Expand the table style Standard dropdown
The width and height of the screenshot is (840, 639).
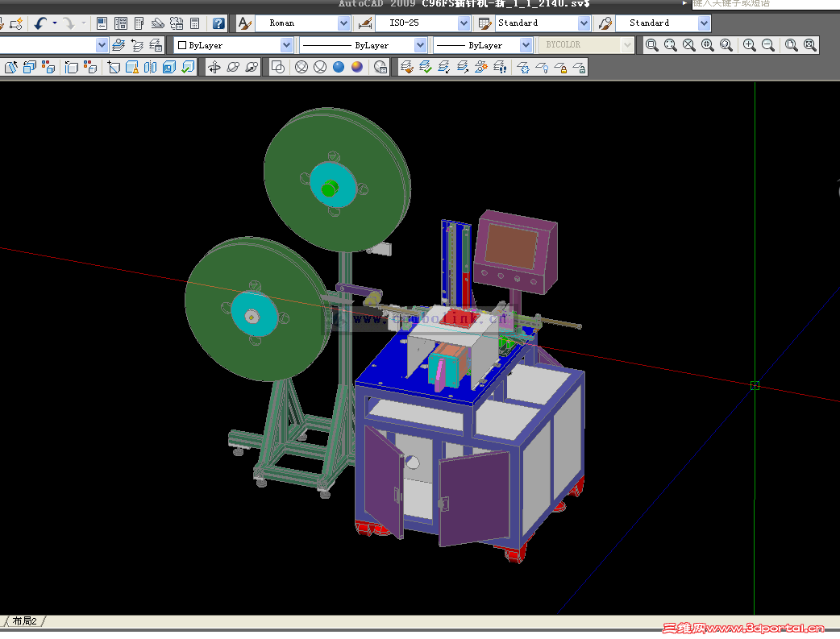[x=584, y=23]
